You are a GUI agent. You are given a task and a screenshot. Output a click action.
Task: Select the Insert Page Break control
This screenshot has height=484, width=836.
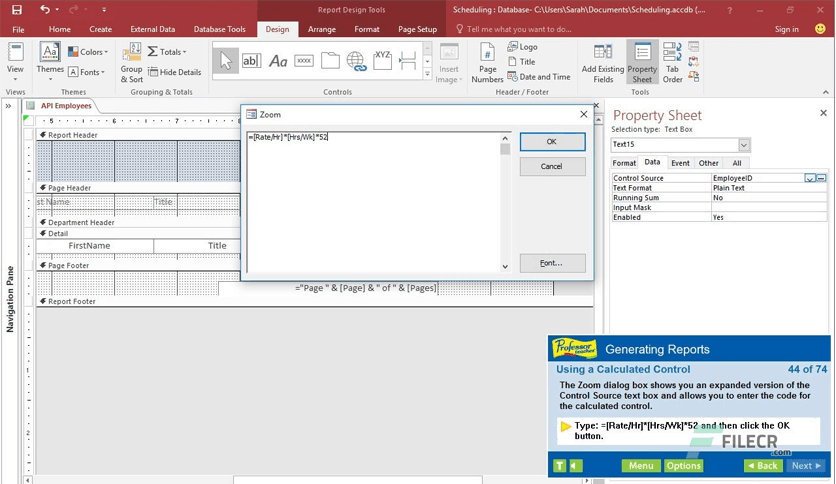408,61
